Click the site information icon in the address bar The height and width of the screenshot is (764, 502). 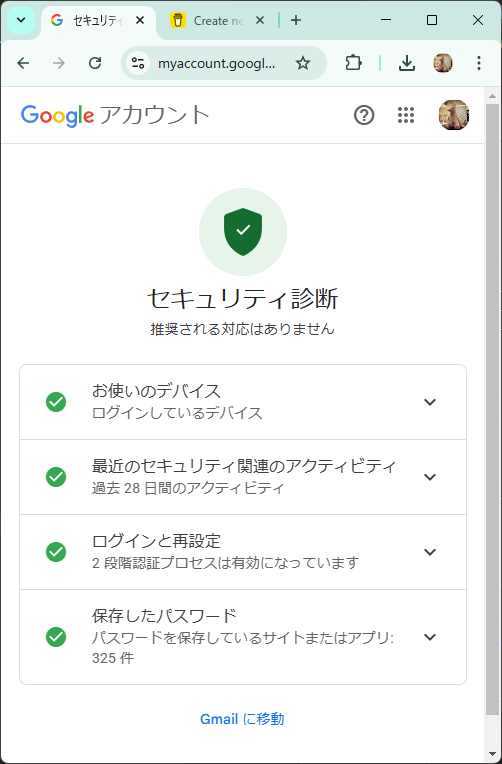(x=138, y=63)
